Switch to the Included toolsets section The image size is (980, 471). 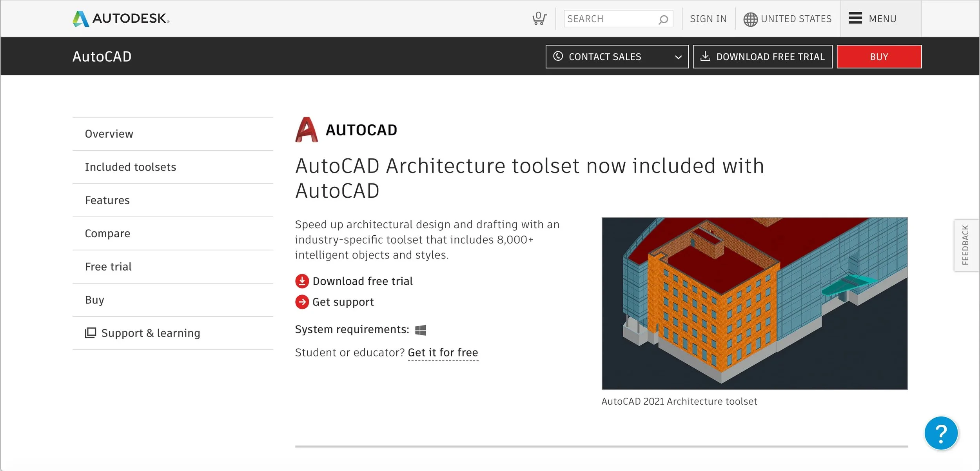point(131,167)
